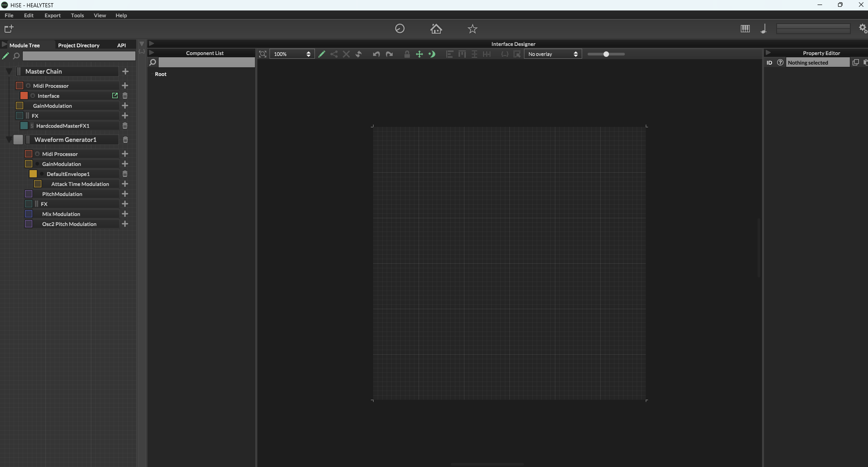Toggle the green move arrows tool

tap(419, 54)
